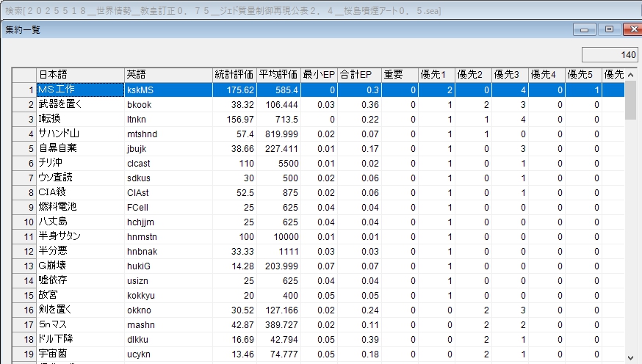Select the 優先3 column header
The width and height of the screenshot is (642, 364).
pos(510,75)
